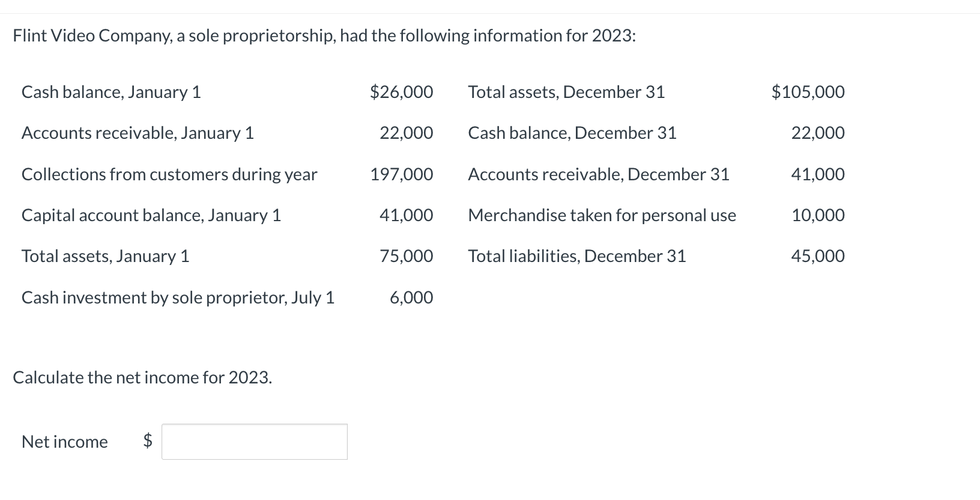Click the 45,000 total liabilities value

coord(818,256)
